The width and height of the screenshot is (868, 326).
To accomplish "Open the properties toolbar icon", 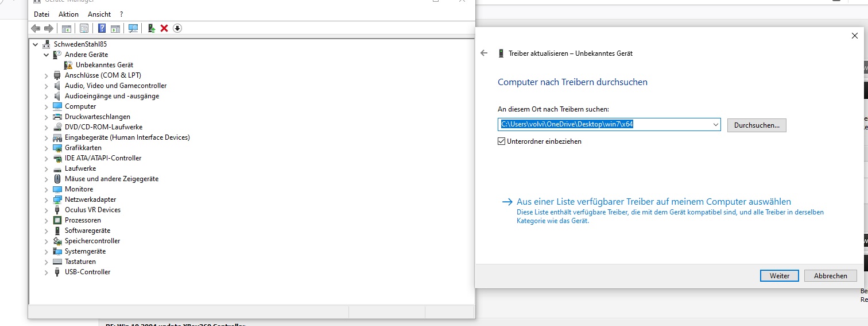I will click(84, 28).
